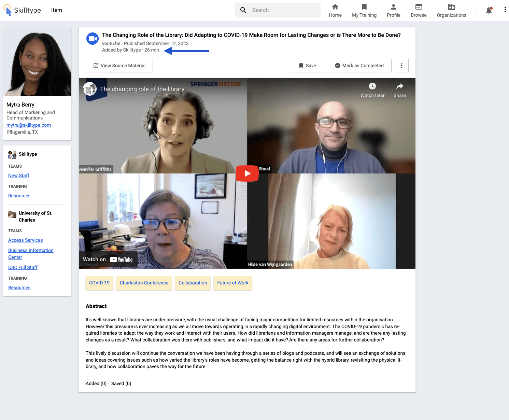This screenshot has height=420, width=509.
Task: Click Mark as Completed button
Action: (359, 66)
